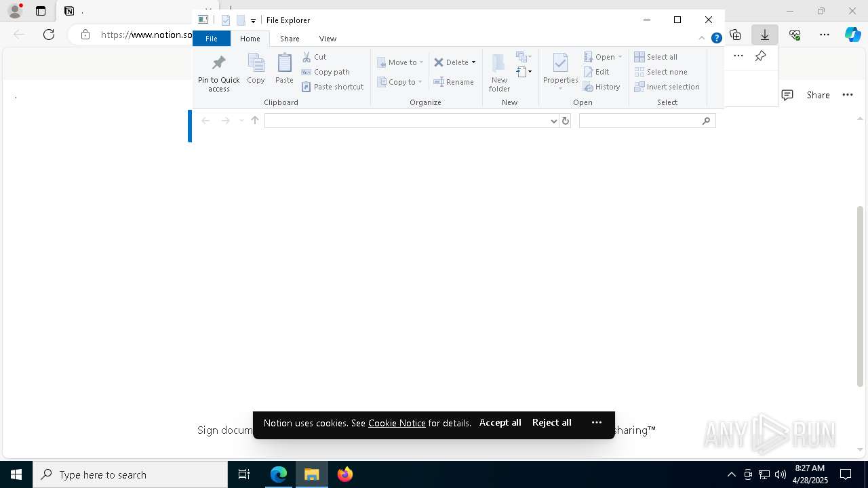This screenshot has width=868, height=488.
Task: Open Firefox from the taskbar
Action: click(345, 474)
